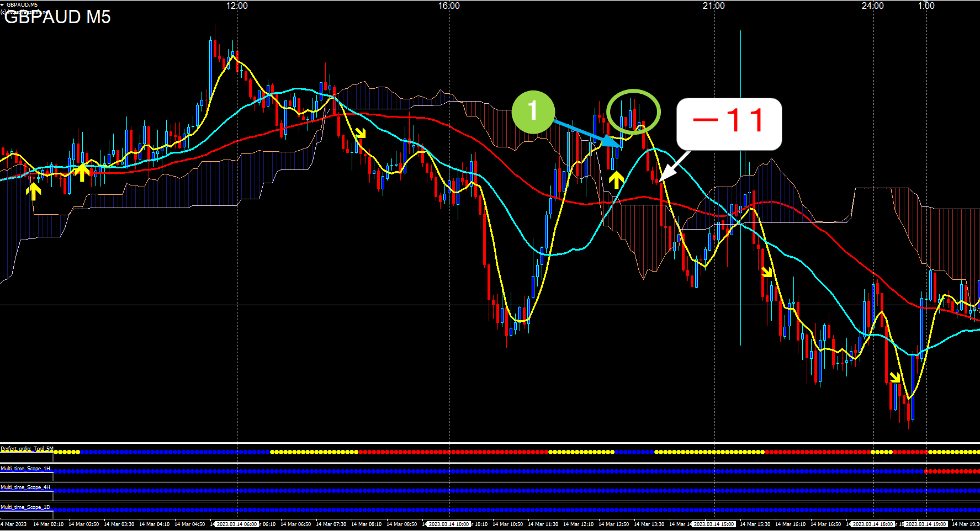Click the 2023.03.14 06:00 date tag
Screen dimensions: 980x531
pyautogui.click(x=237, y=524)
